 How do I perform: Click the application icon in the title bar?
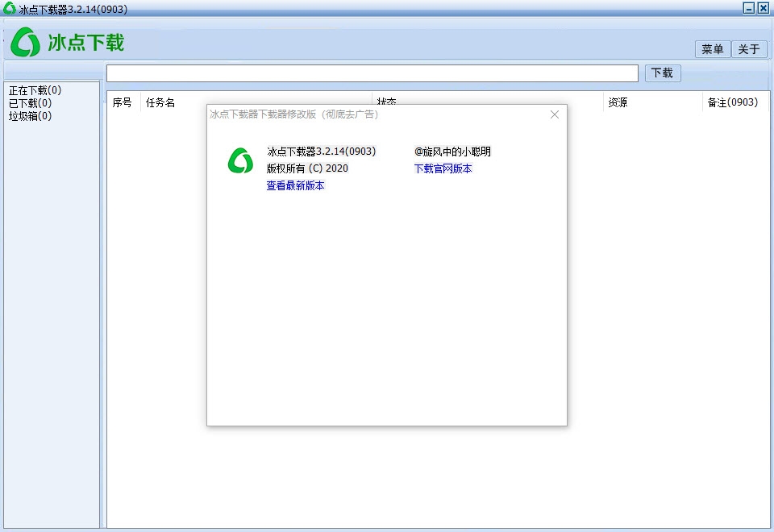[8, 8]
